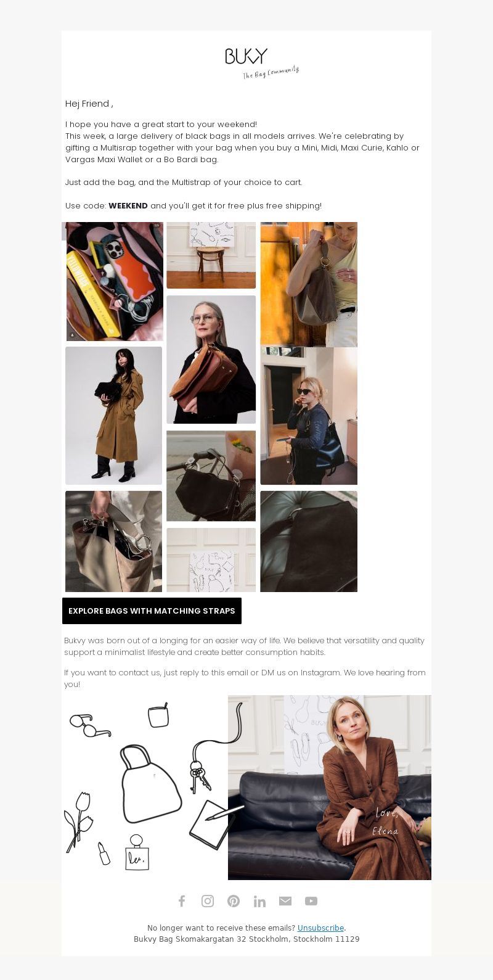Click the illustrated handbag drawing
This screenshot has width=493, height=980.
tap(150, 783)
